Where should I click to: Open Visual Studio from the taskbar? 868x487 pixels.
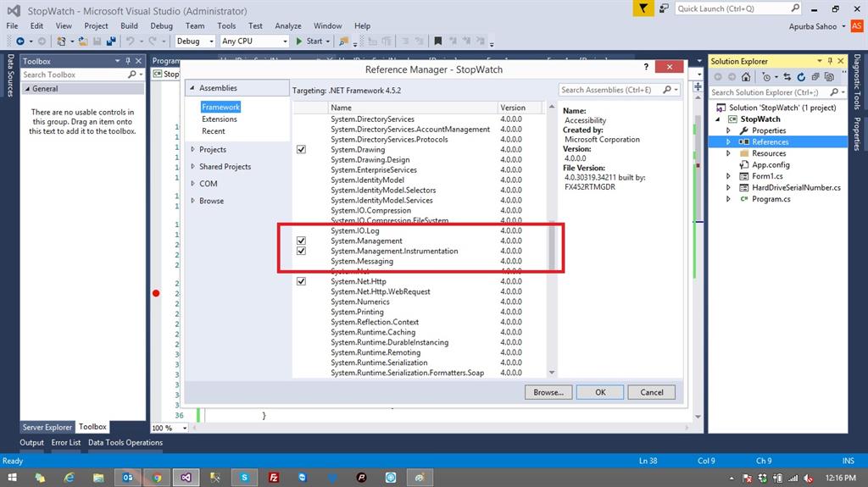[x=186, y=478]
